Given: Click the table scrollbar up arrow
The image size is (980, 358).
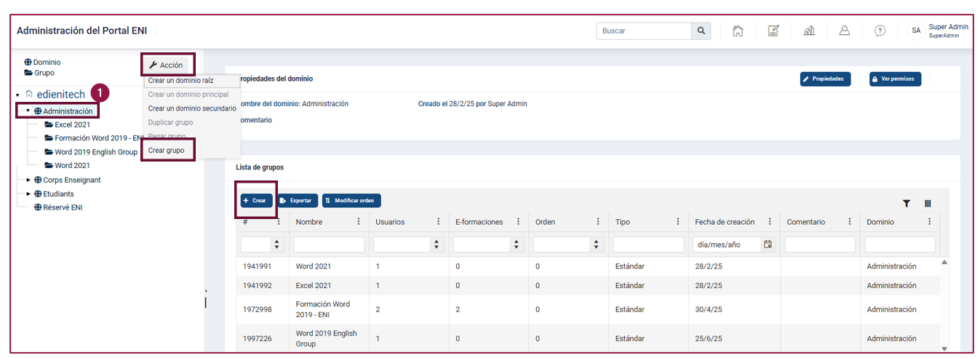Looking at the screenshot, I should pyautogui.click(x=945, y=262).
